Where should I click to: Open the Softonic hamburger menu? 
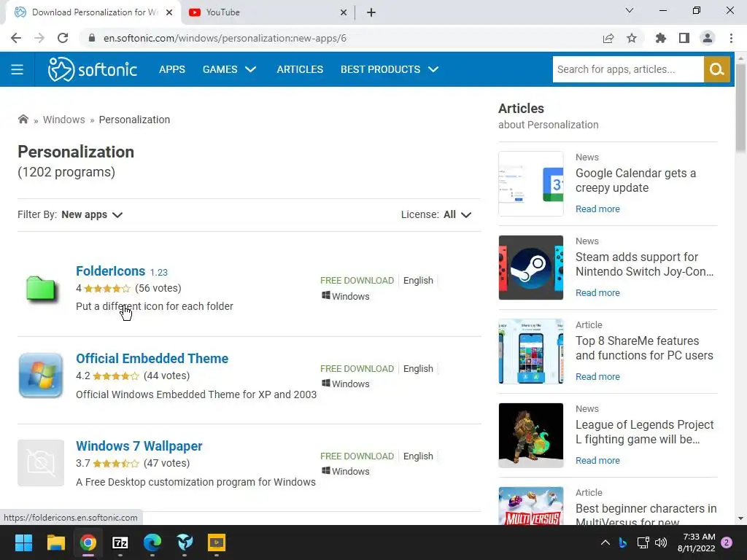pos(18,69)
